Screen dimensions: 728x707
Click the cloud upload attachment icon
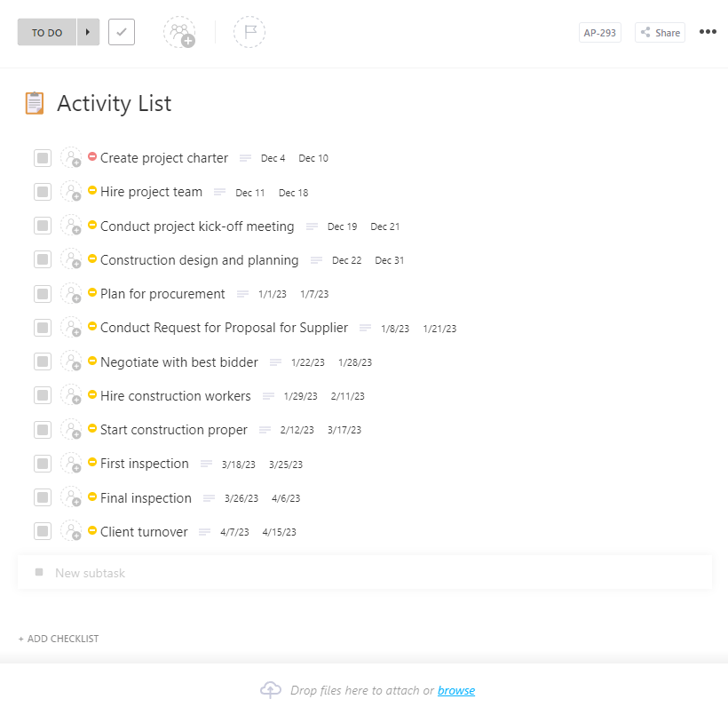[x=271, y=690]
